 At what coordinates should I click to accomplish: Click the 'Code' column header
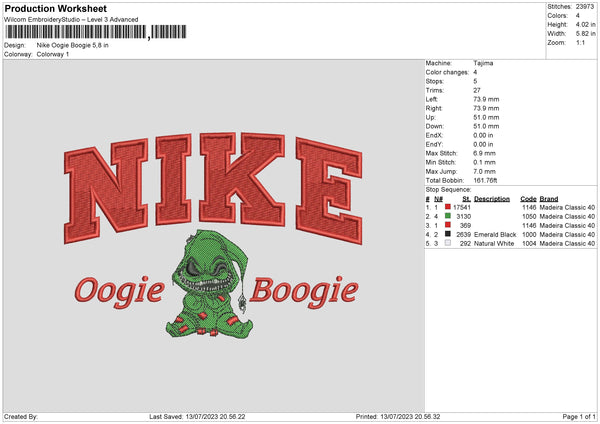tap(528, 199)
